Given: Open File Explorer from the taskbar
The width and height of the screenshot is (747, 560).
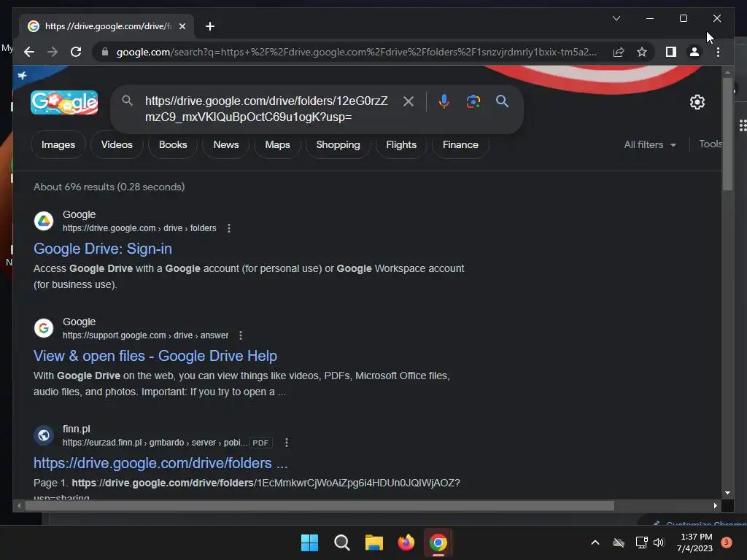Looking at the screenshot, I should 374,542.
